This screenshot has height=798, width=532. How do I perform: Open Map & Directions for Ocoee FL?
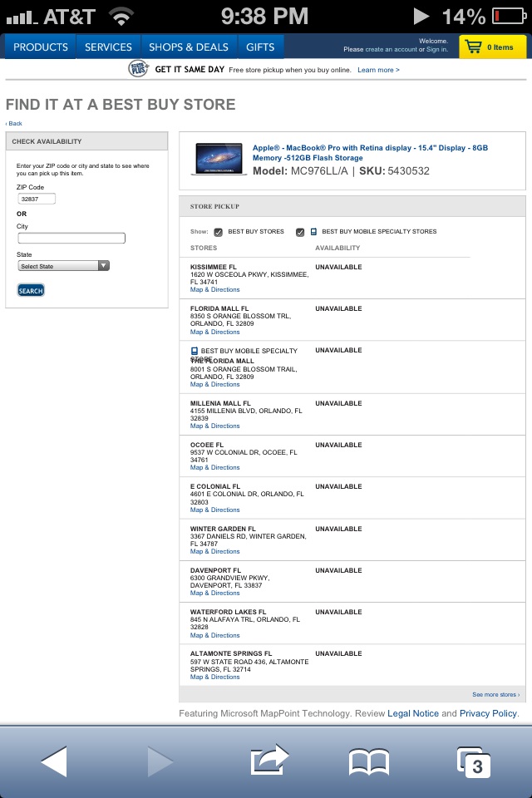(x=214, y=467)
